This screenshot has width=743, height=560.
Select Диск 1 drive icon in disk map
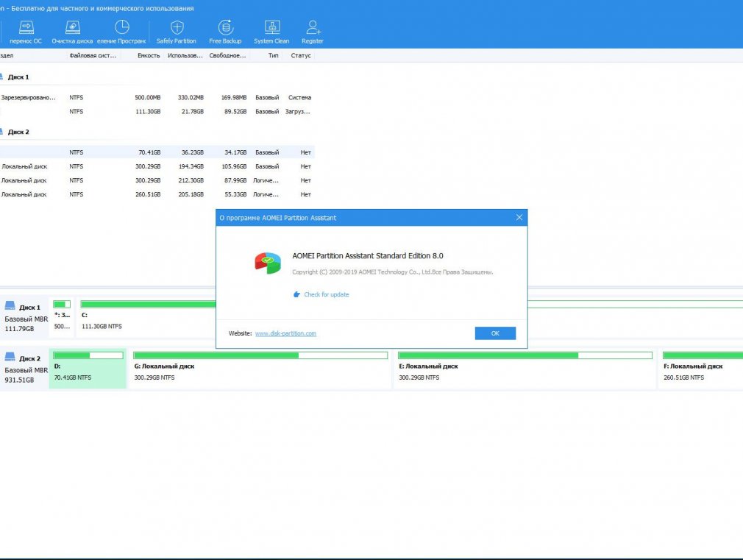pyautogui.click(x=10, y=305)
